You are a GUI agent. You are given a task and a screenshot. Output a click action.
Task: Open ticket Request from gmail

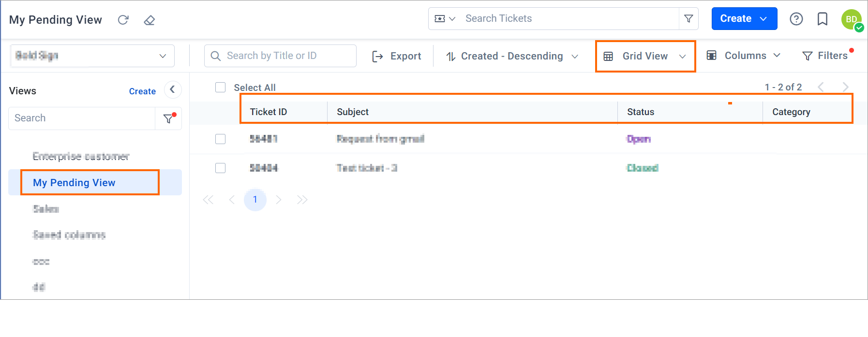pos(380,139)
